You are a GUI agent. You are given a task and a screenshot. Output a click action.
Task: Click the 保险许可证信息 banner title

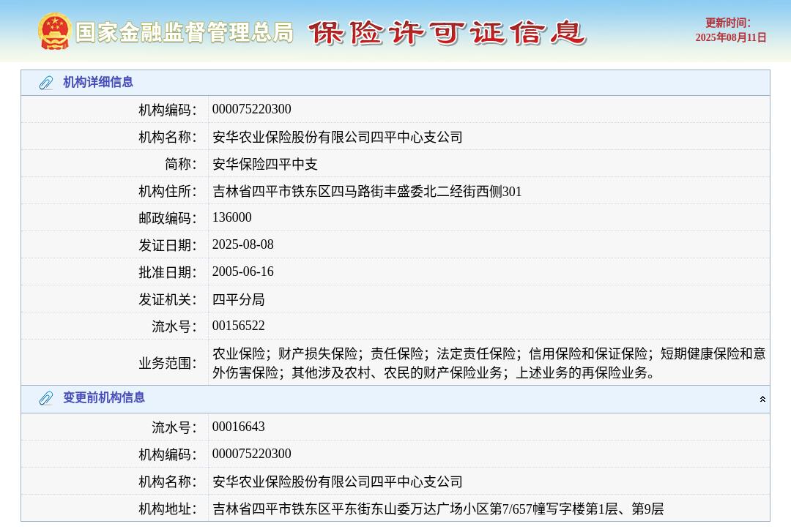click(447, 33)
